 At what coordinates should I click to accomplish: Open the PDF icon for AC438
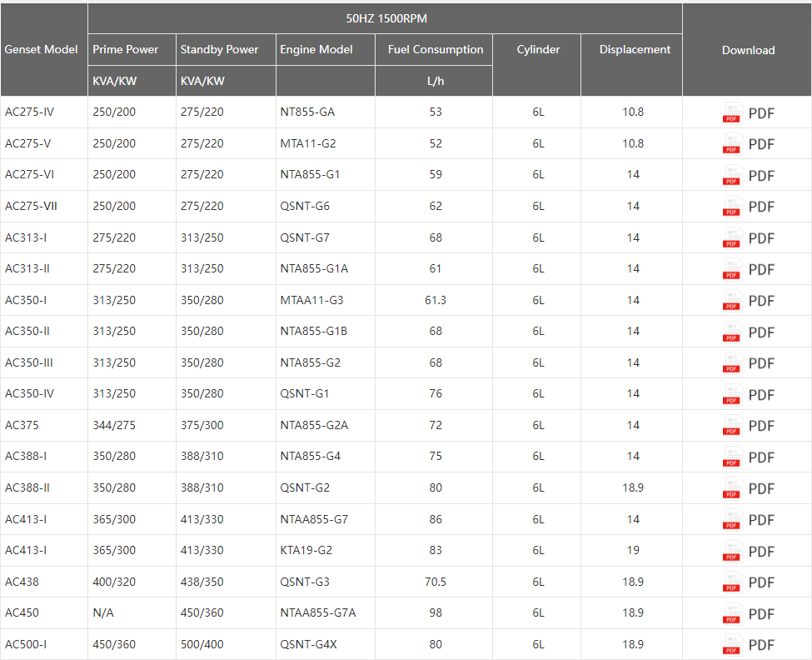pos(732,582)
